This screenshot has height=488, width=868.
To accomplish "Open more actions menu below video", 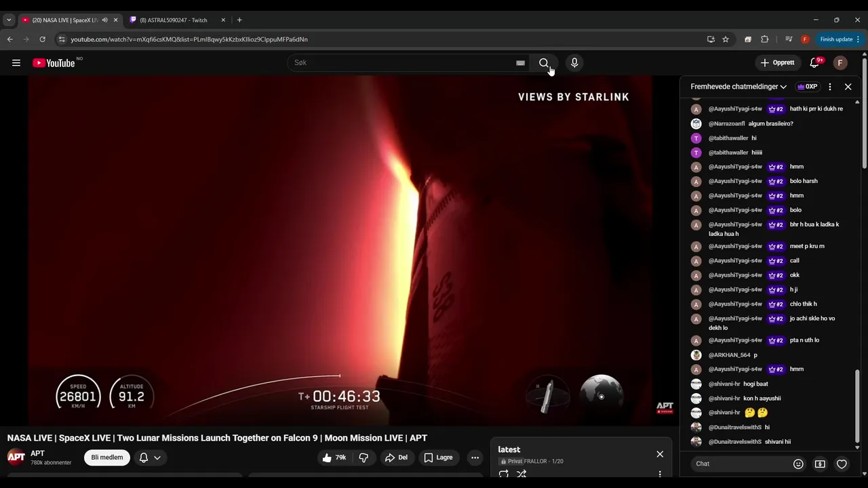I will [x=475, y=457].
